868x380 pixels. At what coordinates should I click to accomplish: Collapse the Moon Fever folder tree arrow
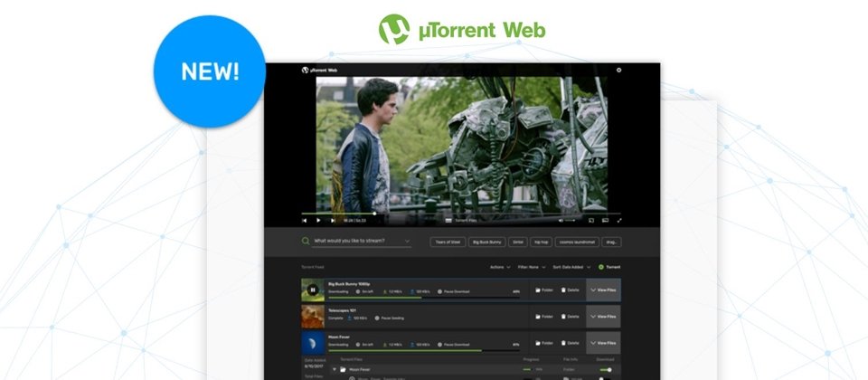coord(335,369)
